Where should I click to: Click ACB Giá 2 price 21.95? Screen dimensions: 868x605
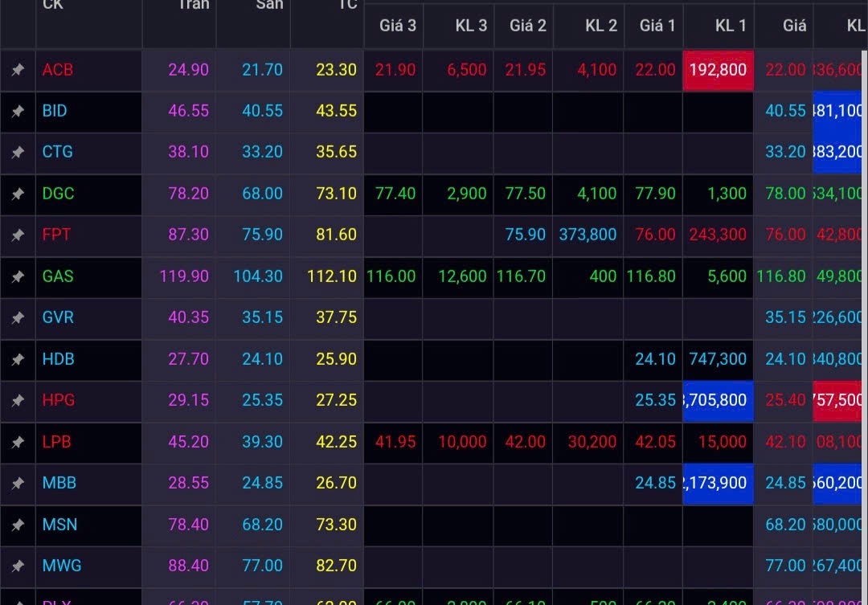point(526,70)
